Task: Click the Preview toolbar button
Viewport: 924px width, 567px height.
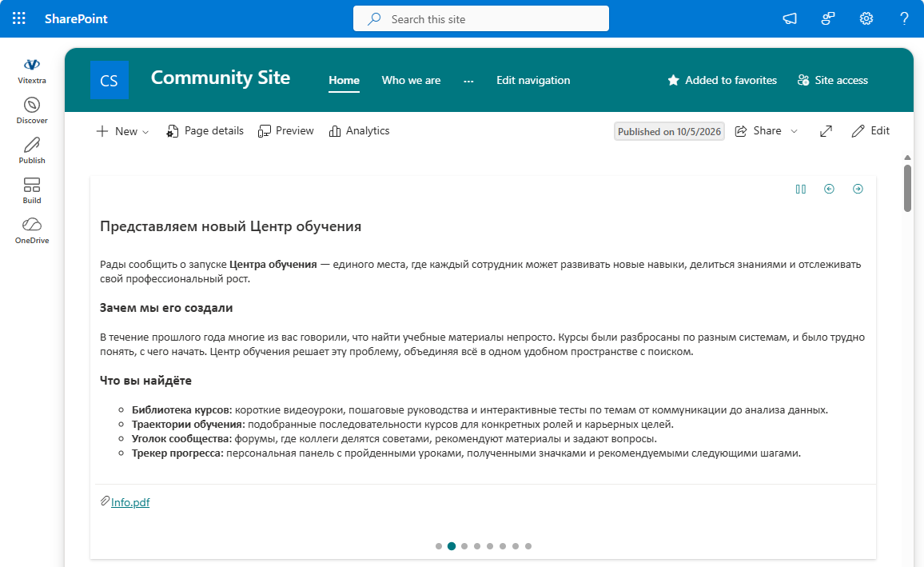Action: 286,131
